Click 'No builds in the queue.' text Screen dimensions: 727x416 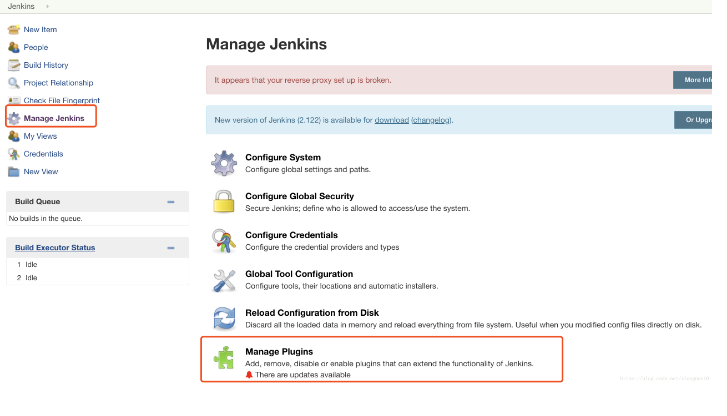tap(45, 218)
